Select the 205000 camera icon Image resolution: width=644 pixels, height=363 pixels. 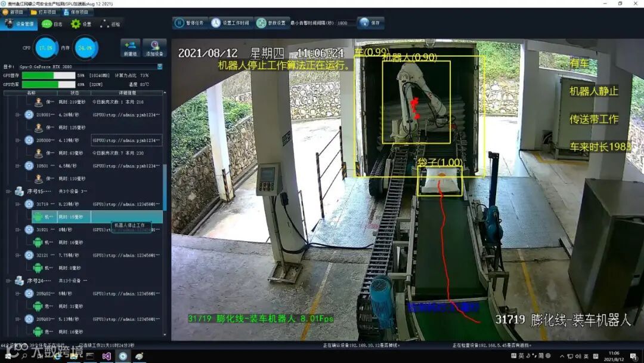[29, 140]
